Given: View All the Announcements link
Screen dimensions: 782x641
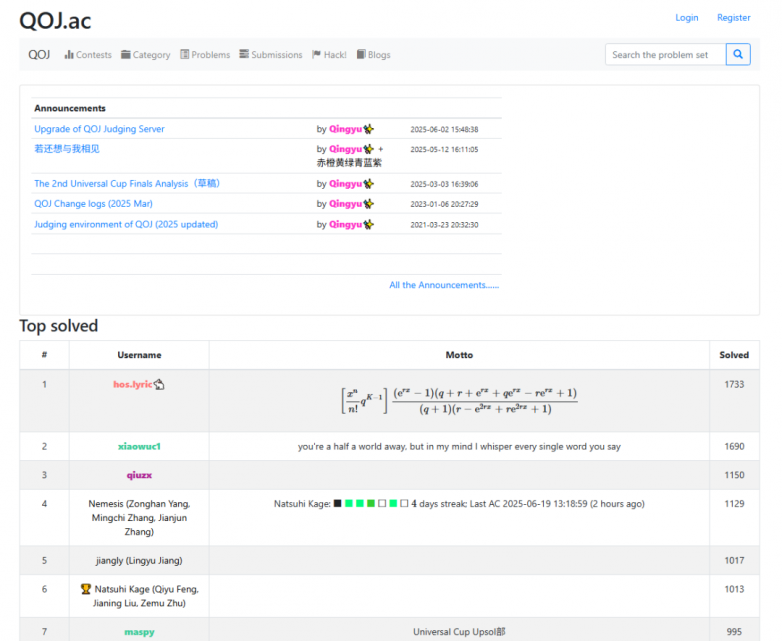Looking at the screenshot, I should pos(444,285).
